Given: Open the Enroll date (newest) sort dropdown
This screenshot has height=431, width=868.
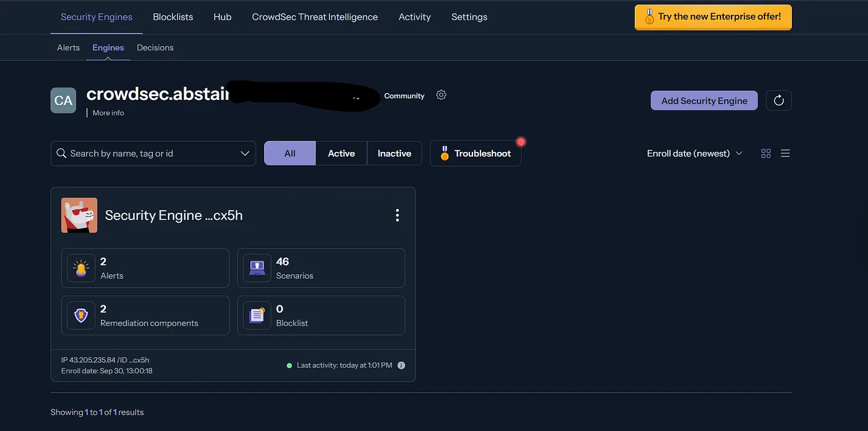Looking at the screenshot, I should (694, 153).
